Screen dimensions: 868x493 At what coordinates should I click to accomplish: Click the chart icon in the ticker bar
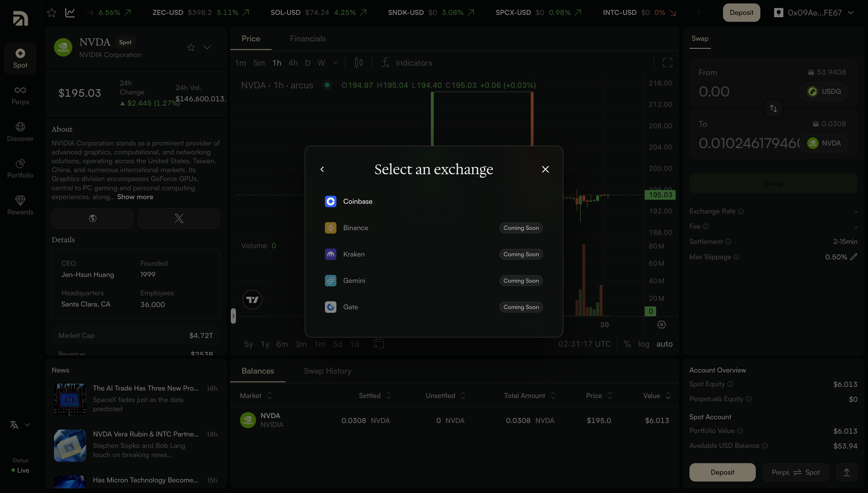click(70, 13)
